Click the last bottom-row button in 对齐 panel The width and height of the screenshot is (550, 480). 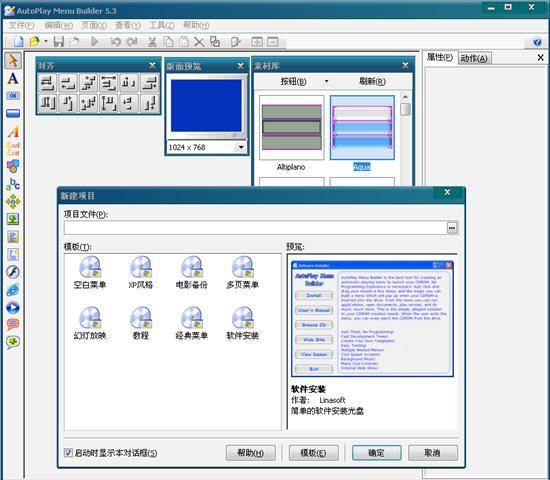[x=150, y=103]
